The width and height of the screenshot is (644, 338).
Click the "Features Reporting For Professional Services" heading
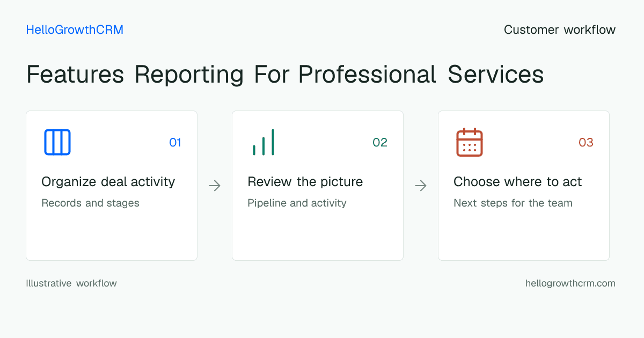point(285,75)
